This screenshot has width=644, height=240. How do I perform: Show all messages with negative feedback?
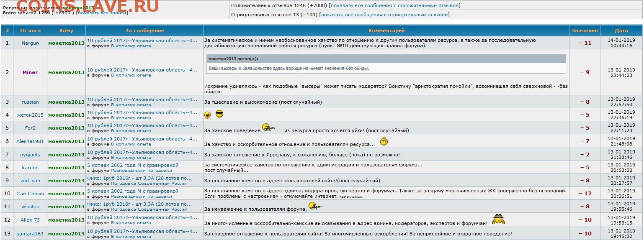[384, 15]
